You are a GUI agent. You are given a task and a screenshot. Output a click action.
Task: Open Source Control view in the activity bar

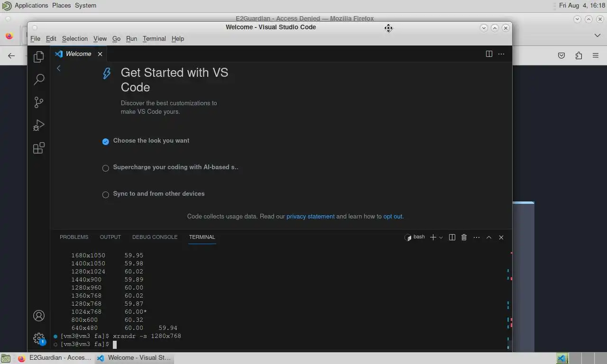click(x=39, y=102)
